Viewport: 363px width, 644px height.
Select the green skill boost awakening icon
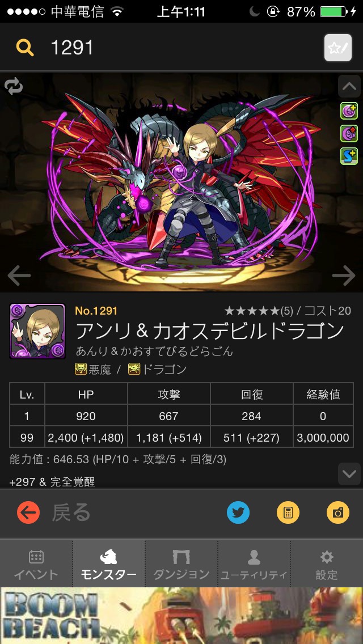point(349,156)
